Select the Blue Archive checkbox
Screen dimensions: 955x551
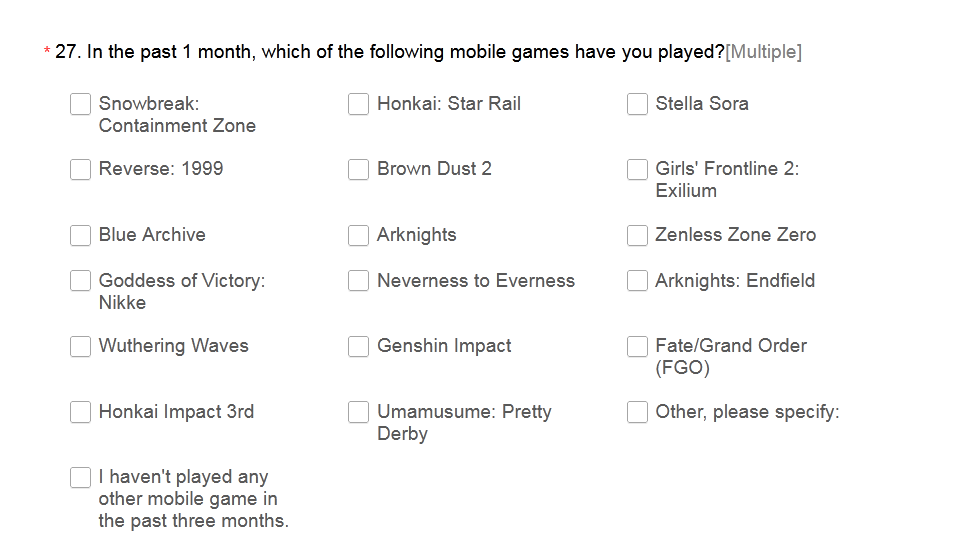tap(80, 235)
